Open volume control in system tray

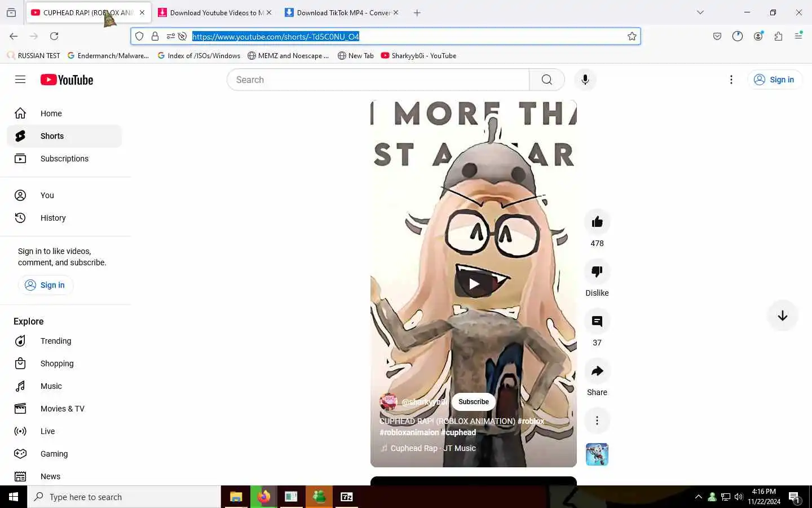click(739, 497)
